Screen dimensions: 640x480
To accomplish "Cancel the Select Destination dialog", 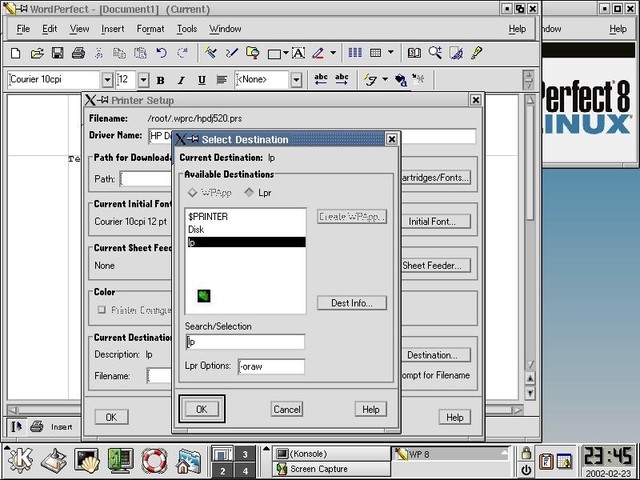I will tap(287, 409).
